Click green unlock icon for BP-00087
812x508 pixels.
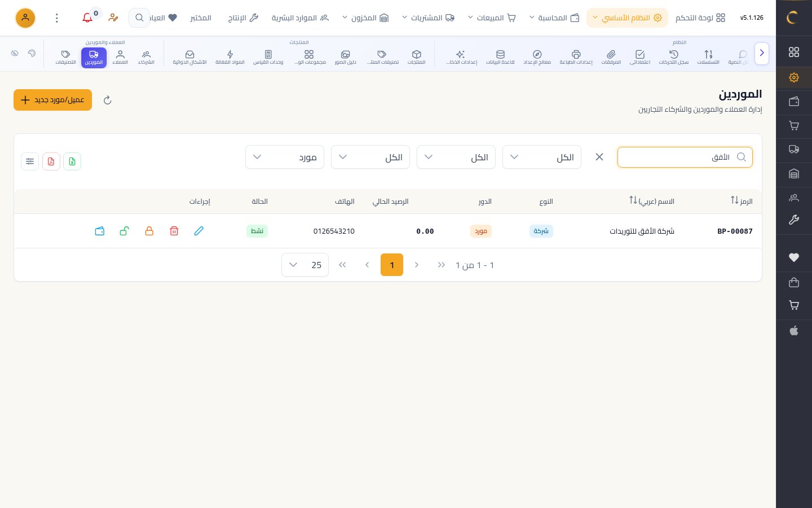pyautogui.click(x=125, y=231)
